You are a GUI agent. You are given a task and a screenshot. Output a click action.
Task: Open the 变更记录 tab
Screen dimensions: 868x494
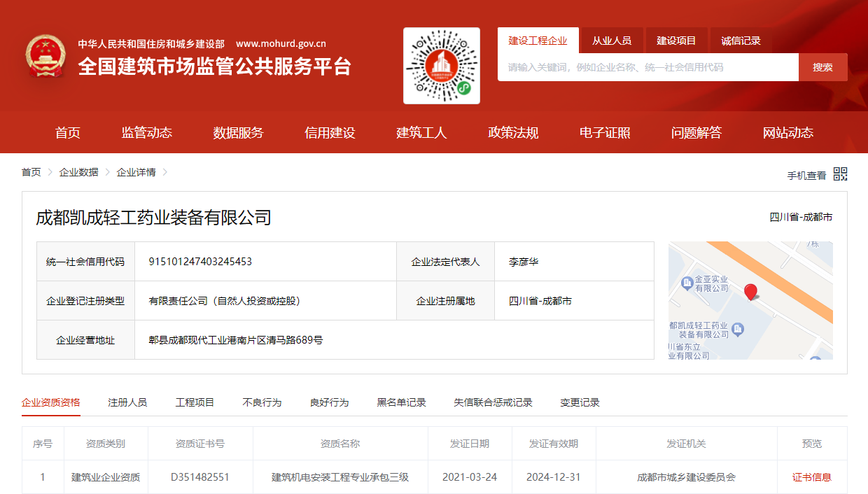tap(580, 402)
